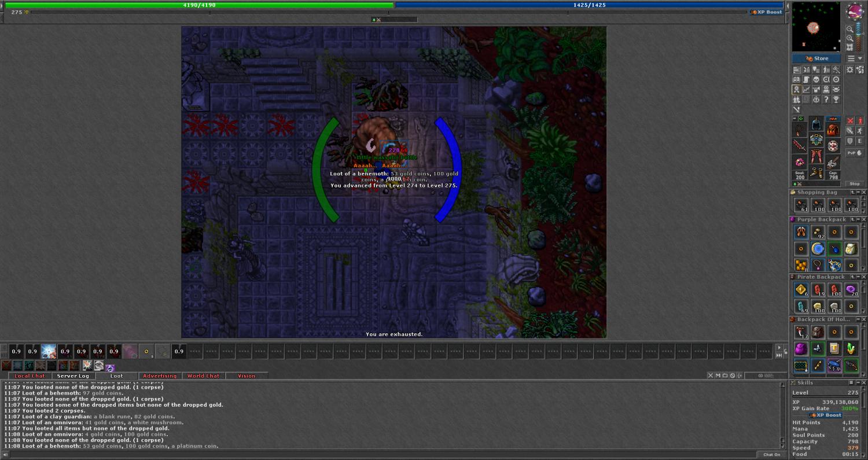This screenshot has width=868, height=460.
Task: Toggle stand mode red figure icon
Action: click(x=860, y=120)
